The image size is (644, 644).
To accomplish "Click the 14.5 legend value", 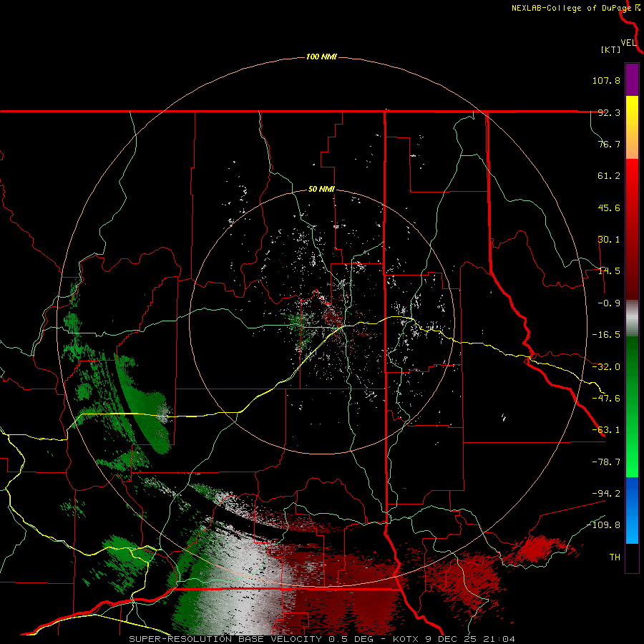I will tap(609, 271).
